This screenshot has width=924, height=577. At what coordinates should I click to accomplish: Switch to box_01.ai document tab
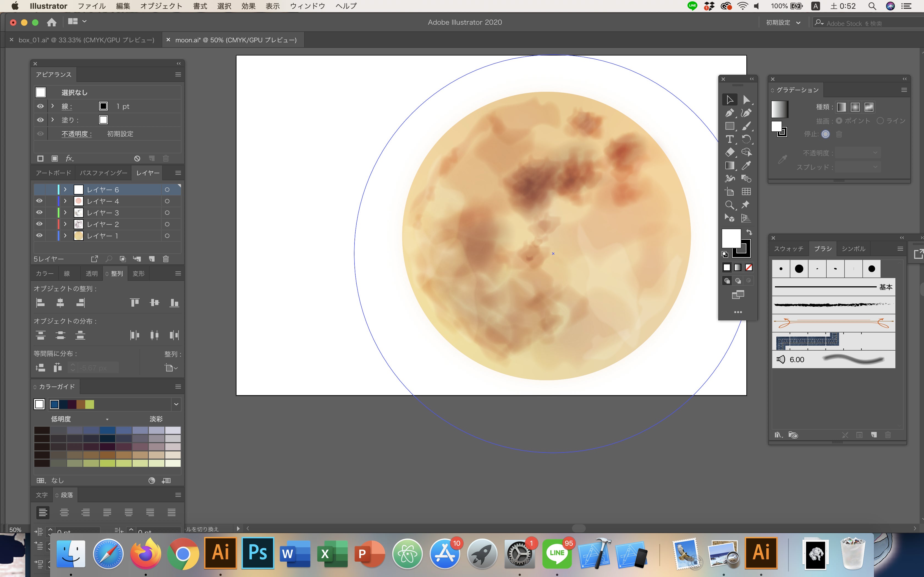point(86,40)
